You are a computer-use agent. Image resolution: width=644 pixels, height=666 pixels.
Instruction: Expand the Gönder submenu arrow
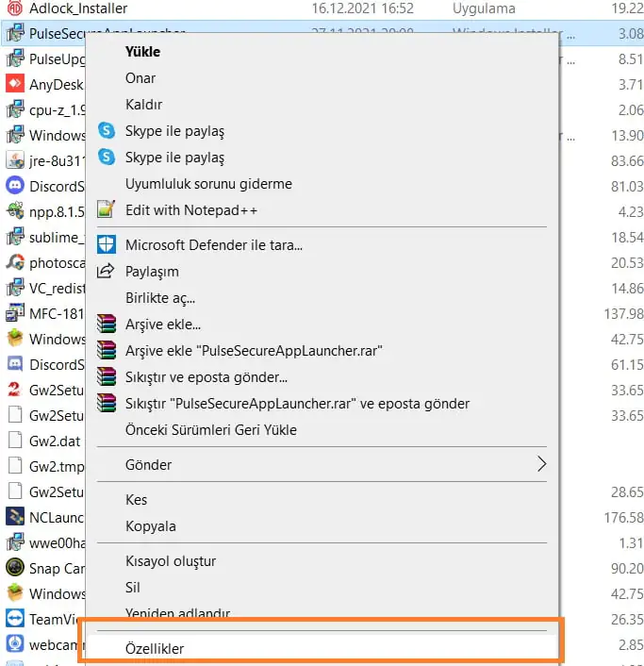[x=541, y=464]
